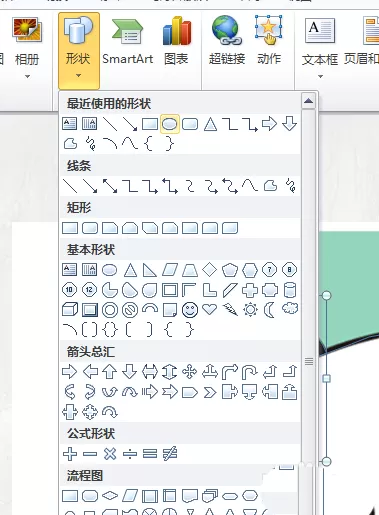Pick the down arrow in recent shapes
This screenshot has width=379, height=515.
[x=289, y=124]
